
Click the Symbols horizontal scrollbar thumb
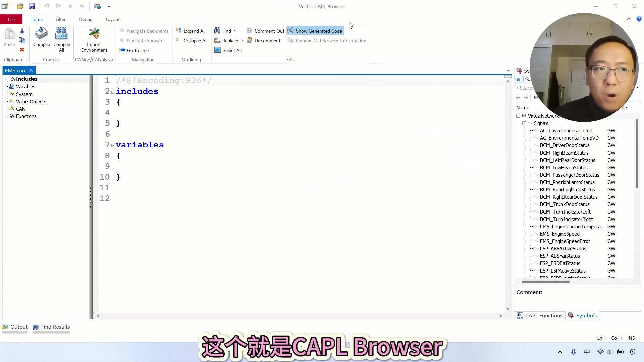[545, 282]
